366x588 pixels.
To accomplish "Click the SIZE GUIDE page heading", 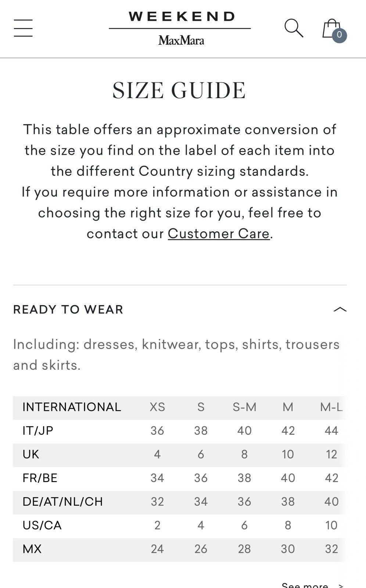I will tap(179, 90).
